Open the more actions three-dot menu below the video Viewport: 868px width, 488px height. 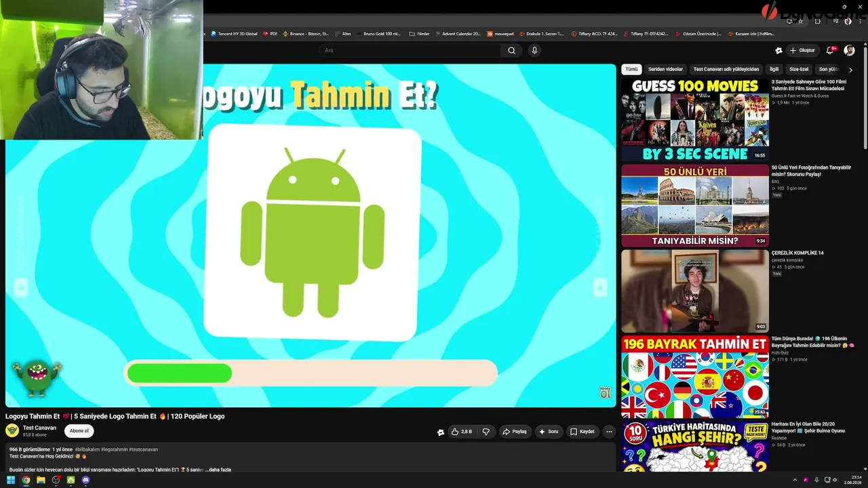click(x=609, y=432)
